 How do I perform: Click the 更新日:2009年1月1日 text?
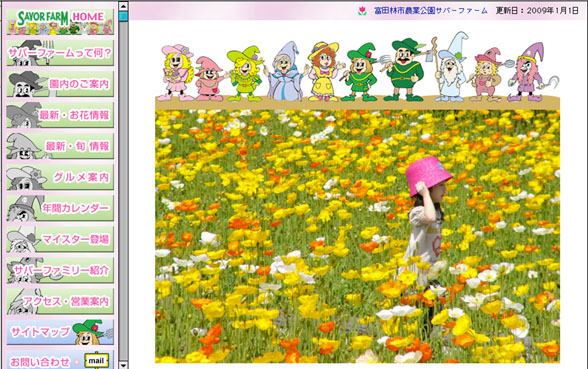point(537,11)
